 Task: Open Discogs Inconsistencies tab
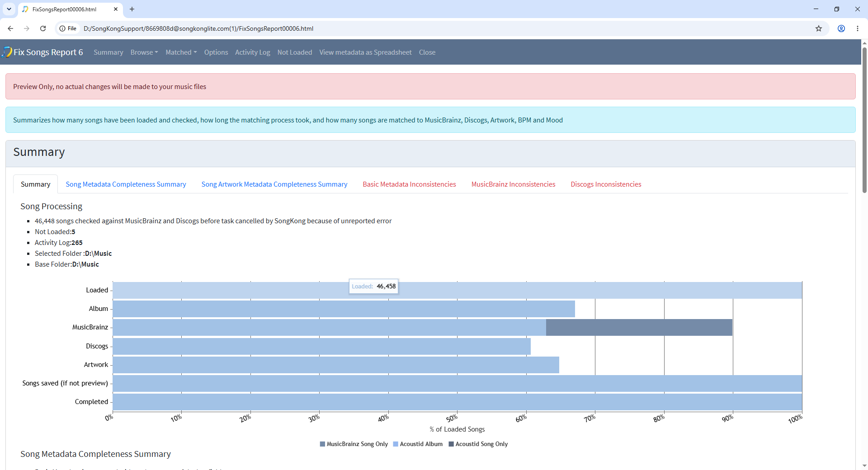pyautogui.click(x=606, y=184)
